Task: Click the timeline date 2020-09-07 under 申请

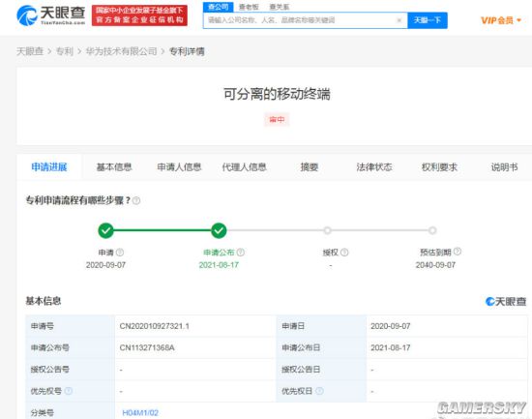Action: tap(105, 265)
